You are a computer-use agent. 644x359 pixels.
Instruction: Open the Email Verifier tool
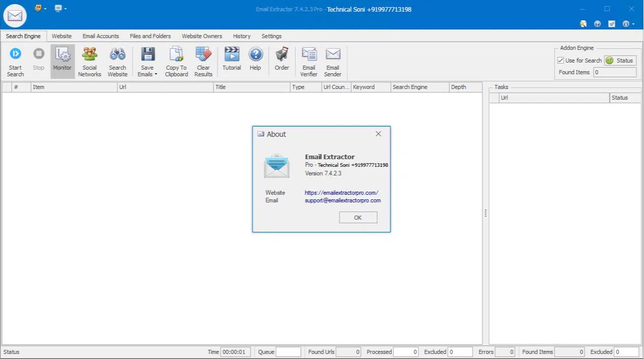click(x=309, y=62)
